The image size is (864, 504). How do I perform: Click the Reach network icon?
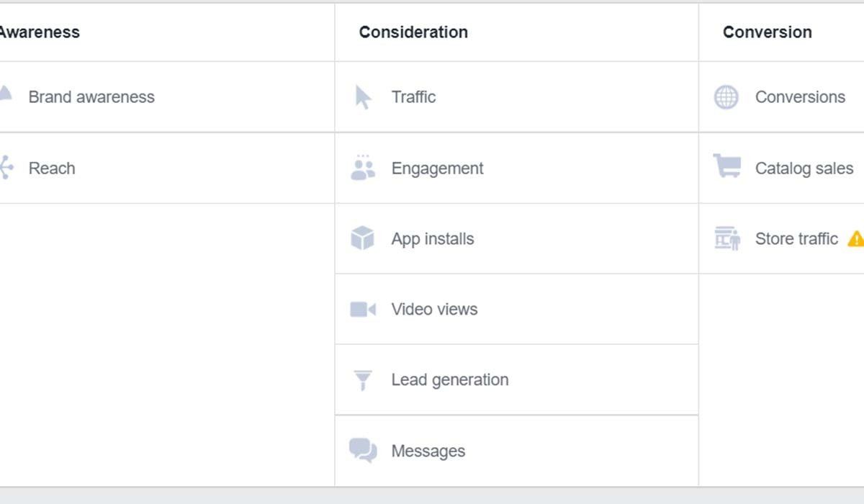tap(6, 168)
